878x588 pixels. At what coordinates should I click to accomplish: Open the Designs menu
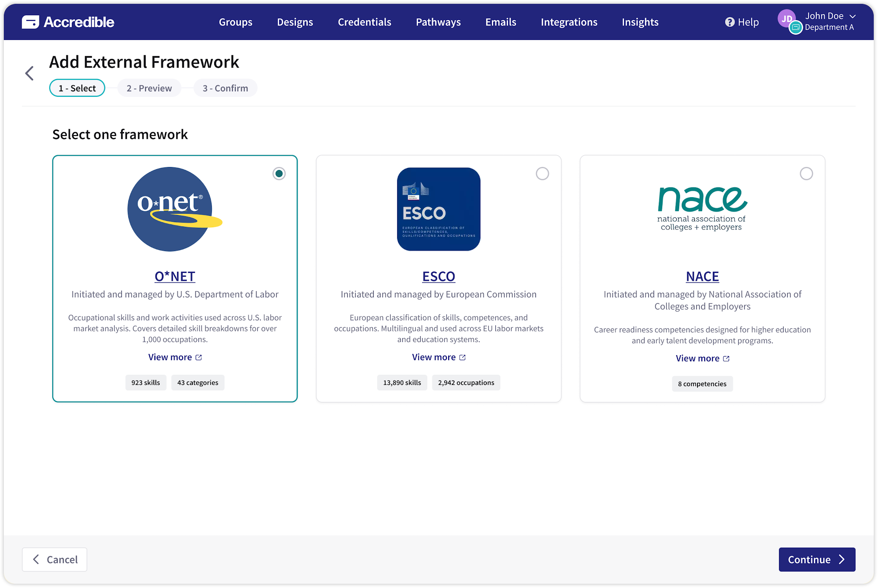click(295, 22)
